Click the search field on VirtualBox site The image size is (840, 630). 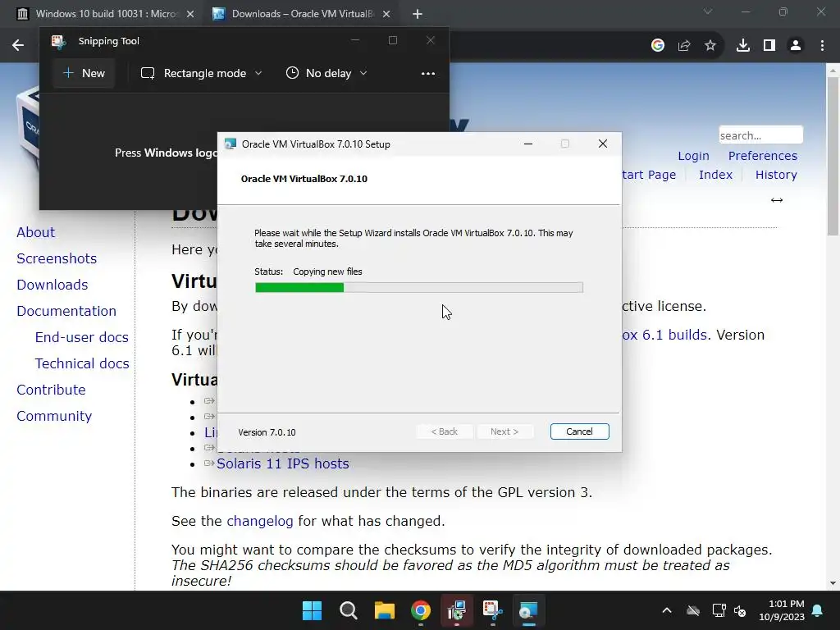tap(760, 135)
